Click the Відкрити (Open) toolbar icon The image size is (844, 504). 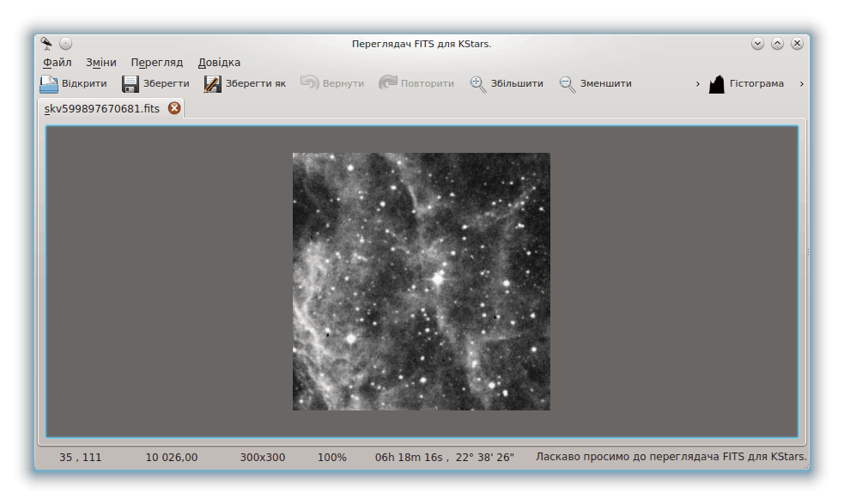(x=49, y=84)
